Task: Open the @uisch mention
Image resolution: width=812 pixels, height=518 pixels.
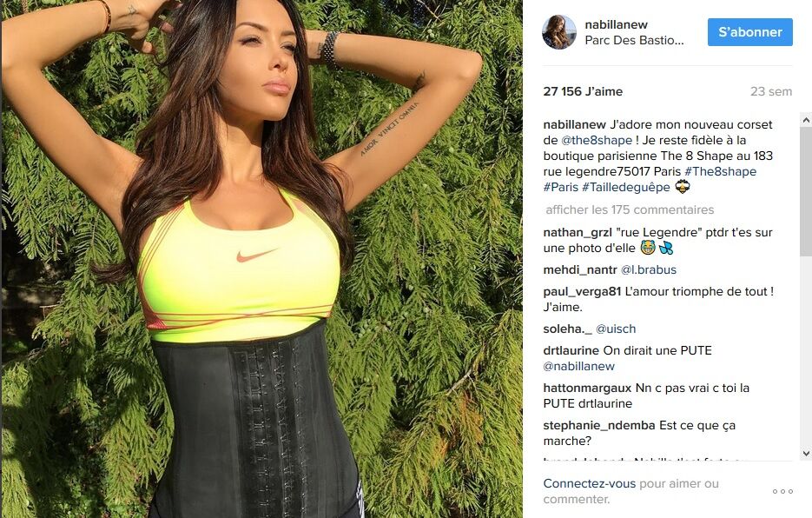Action: [616, 329]
